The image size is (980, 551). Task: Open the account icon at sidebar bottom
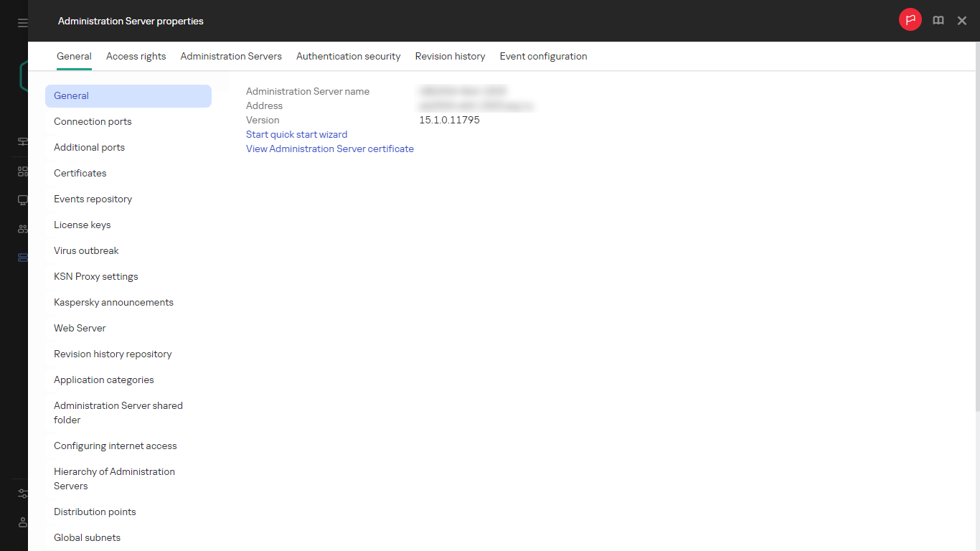pyautogui.click(x=22, y=522)
